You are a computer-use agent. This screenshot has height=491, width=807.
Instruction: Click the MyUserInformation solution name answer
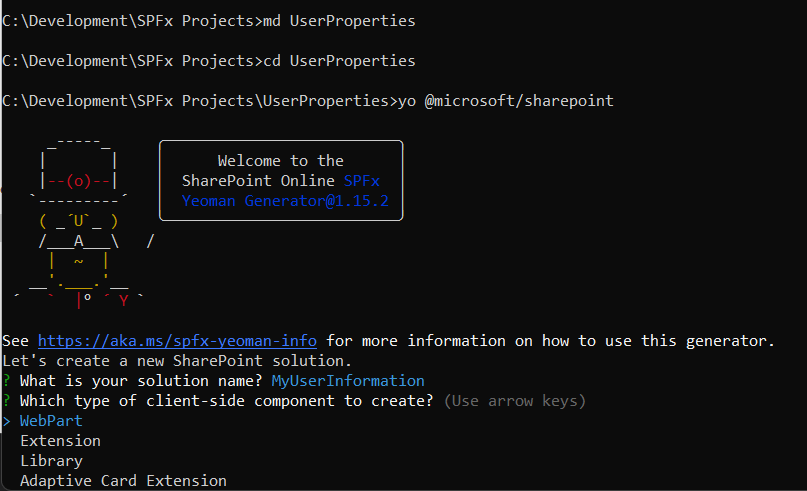348,381
